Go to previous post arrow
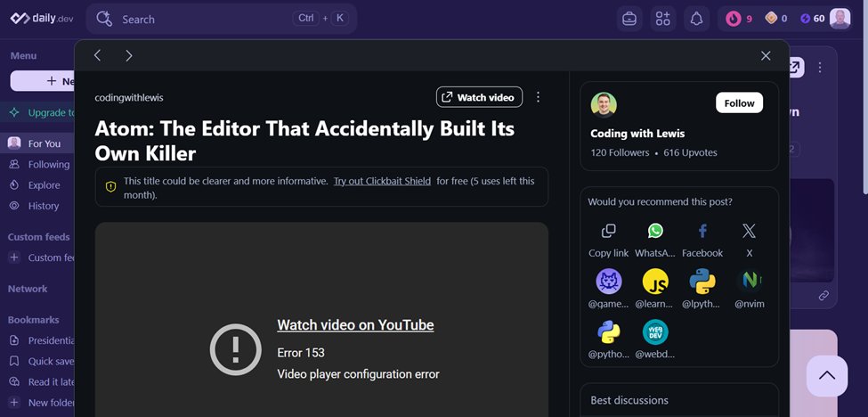The width and height of the screenshot is (868, 417). click(x=97, y=55)
